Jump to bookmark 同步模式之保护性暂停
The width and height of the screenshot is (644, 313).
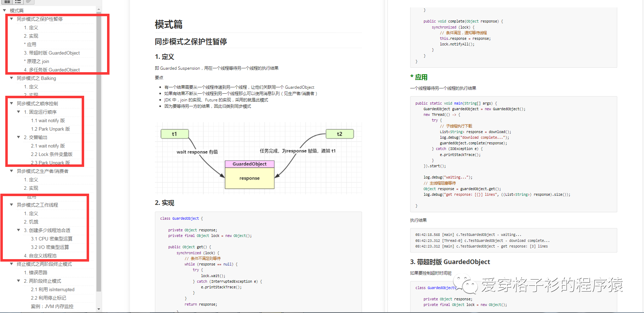click(x=40, y=19)
